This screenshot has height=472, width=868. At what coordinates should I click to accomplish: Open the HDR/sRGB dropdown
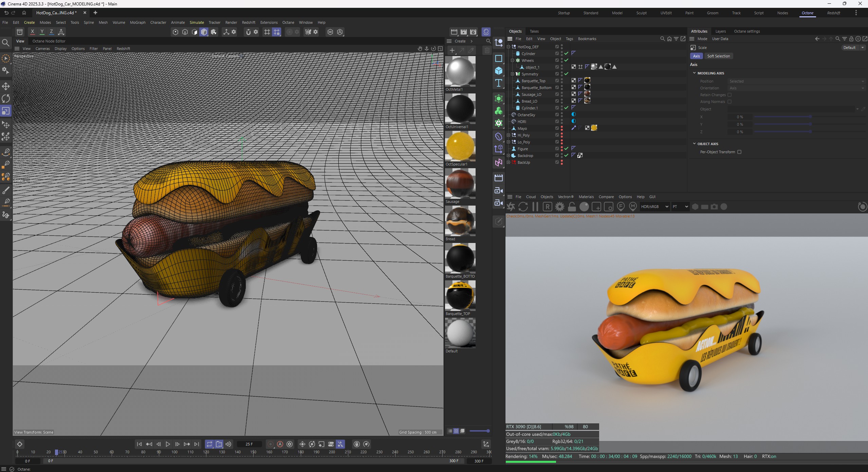tap(654, 207)
